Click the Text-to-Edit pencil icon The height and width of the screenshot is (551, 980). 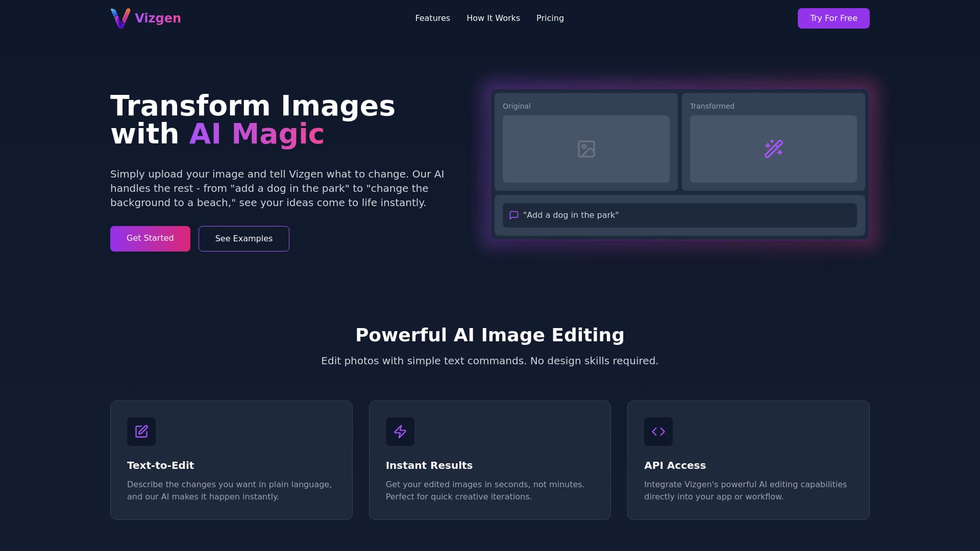click(141, 432)
